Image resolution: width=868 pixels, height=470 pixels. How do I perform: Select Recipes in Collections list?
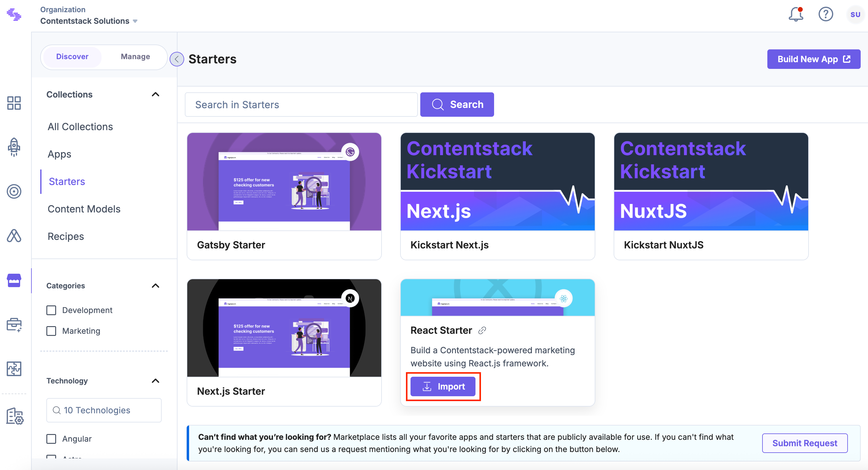pyautogui.click(x=66, y=236)
